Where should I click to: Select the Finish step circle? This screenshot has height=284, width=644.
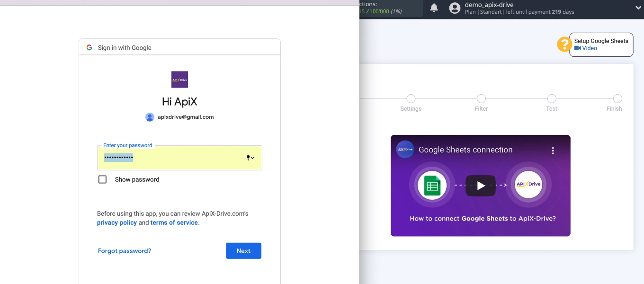point(617,98)
